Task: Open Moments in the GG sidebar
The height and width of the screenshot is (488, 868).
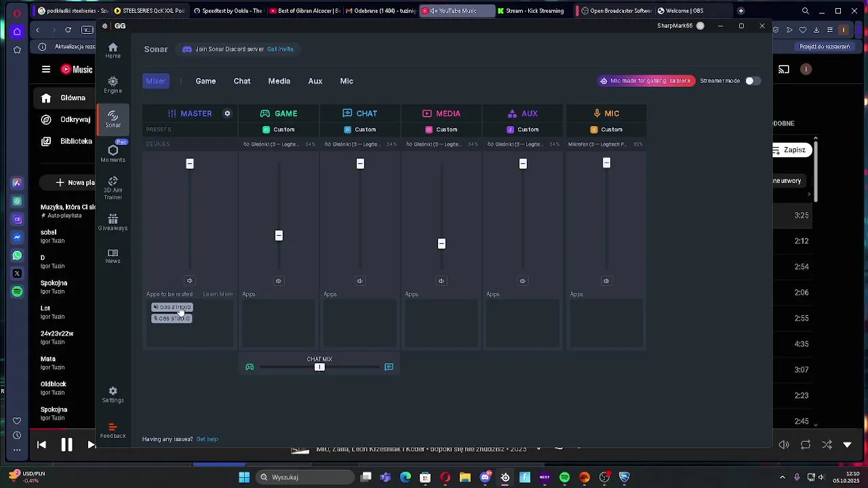Action: (x=113, y=154)
